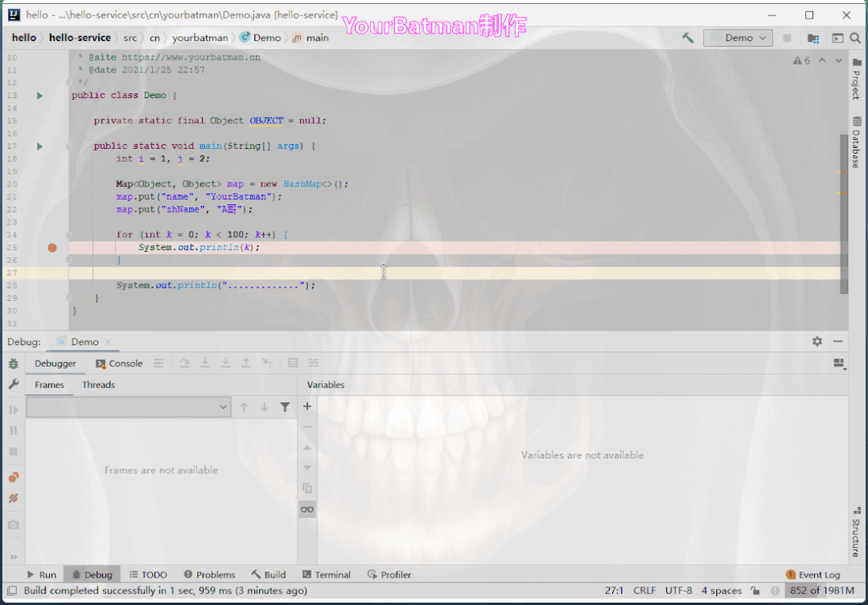Click the memory indicator 852 of 1981M
The image size is (868, 605).
(x=821, y=591)
